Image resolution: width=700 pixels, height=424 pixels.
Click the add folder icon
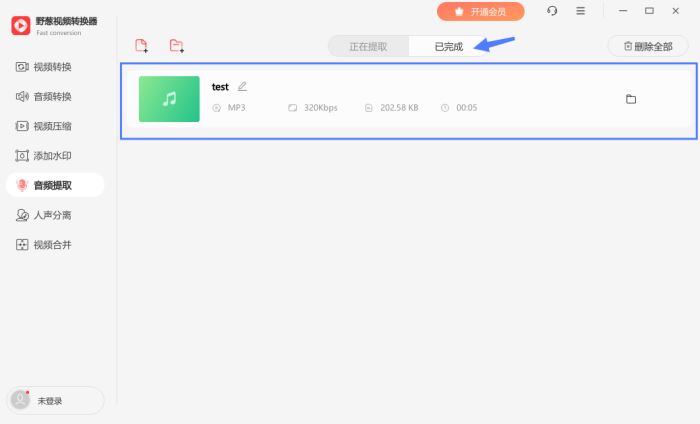pos(177,46)
